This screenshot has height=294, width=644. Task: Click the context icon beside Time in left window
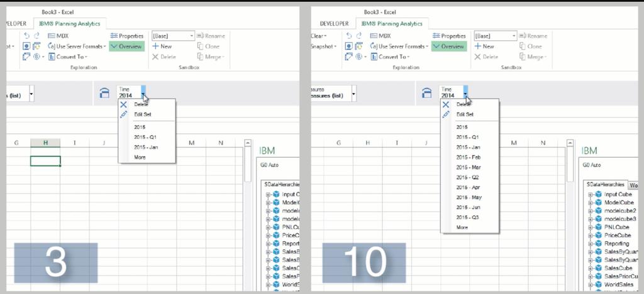[x=105, y=93]
